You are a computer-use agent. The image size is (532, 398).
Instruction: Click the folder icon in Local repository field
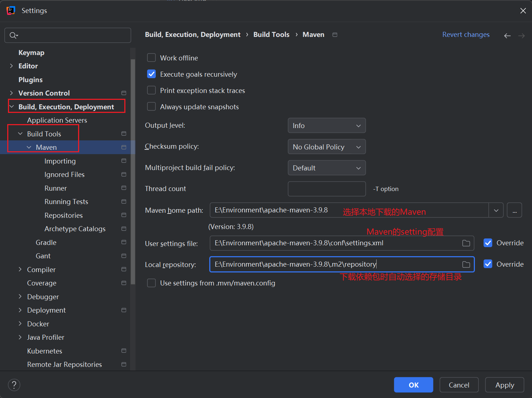(x=466, y=264)
